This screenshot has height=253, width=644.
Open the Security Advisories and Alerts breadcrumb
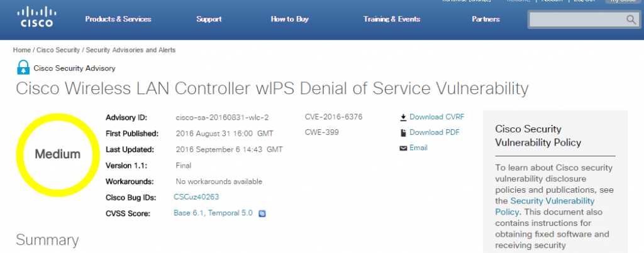131,50
